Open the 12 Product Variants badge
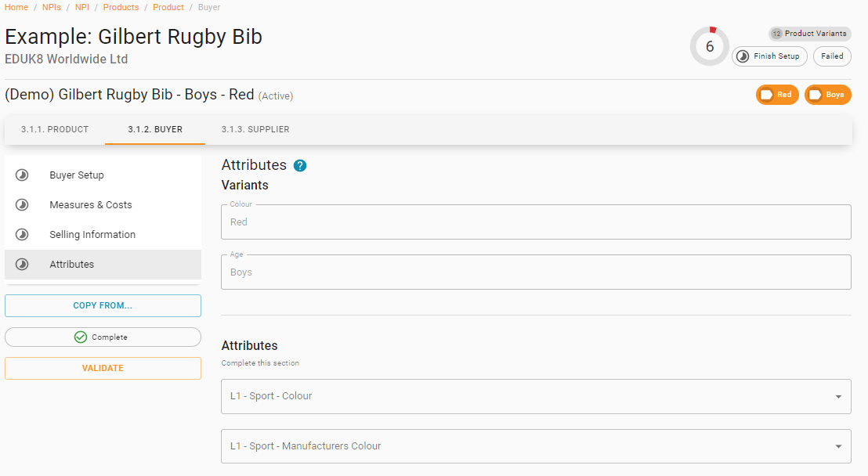Screen dimensions: 868x476 pyautogui.click(x=810, y=34)
